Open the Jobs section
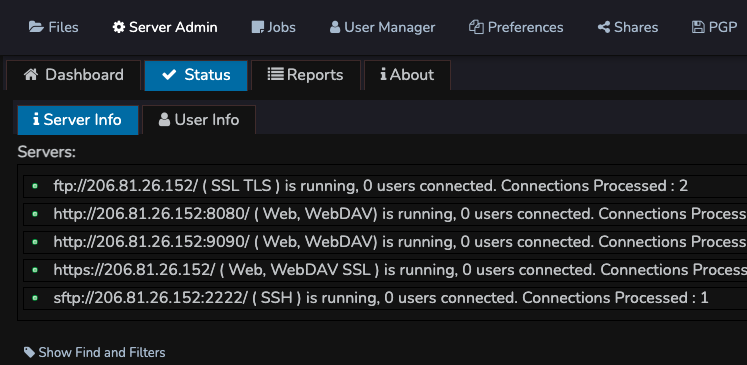 [x=273, y=27]
